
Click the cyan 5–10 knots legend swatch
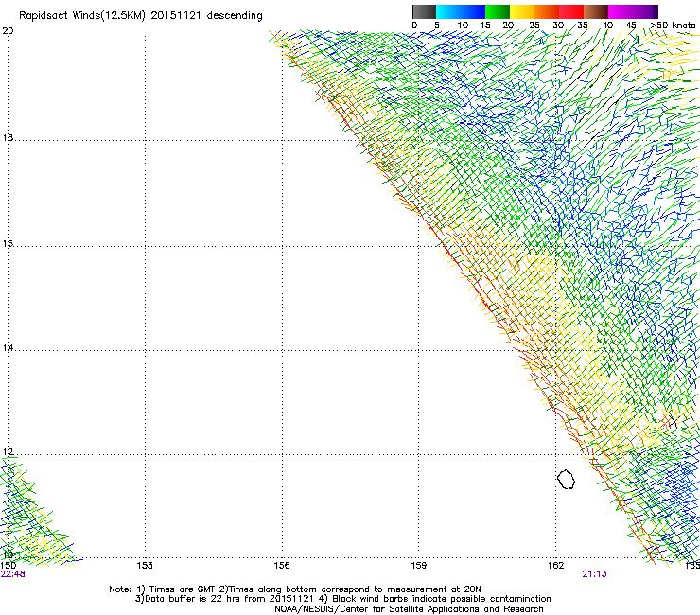coord(448,11)
